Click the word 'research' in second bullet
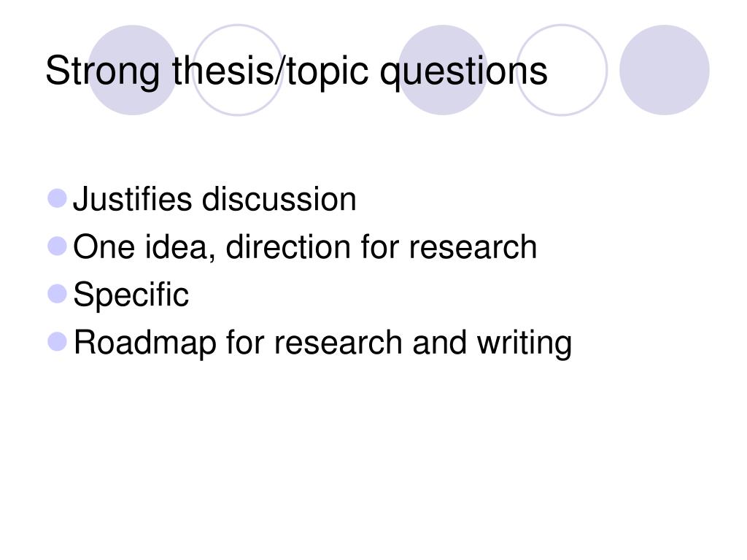Screen dimensions: 747x560 (473, 246)
